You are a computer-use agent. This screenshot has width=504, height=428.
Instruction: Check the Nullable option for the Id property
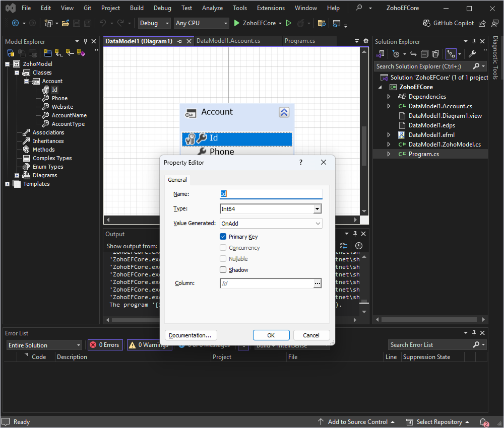point(222,258)
